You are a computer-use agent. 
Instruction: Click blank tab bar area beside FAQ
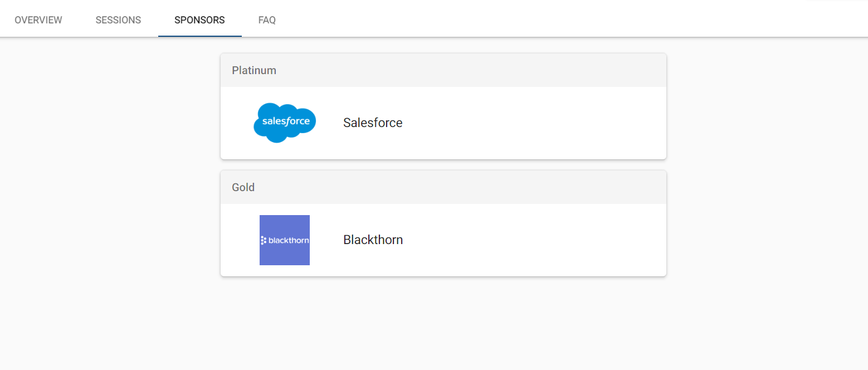pyautogui.click(x=557, y=20)
